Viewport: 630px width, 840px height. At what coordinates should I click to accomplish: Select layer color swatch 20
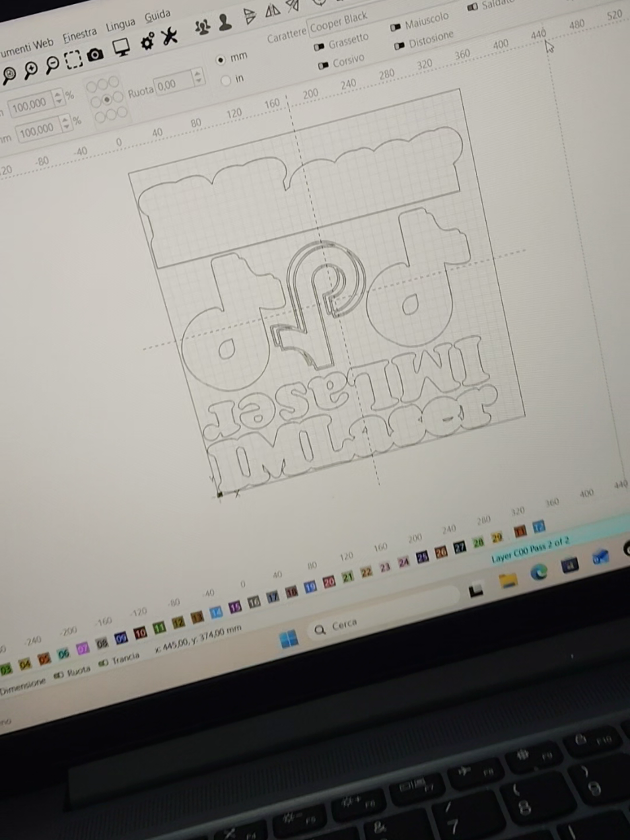tap(329, 582)
